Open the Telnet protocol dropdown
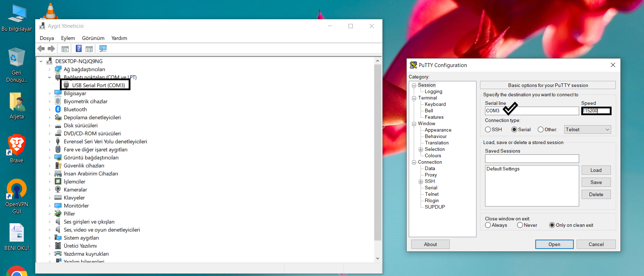 (587, 129)
